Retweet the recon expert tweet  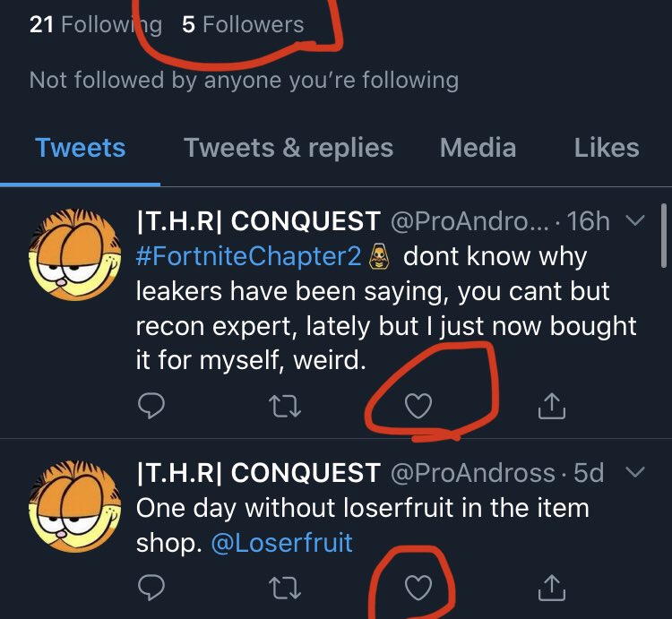284,408
